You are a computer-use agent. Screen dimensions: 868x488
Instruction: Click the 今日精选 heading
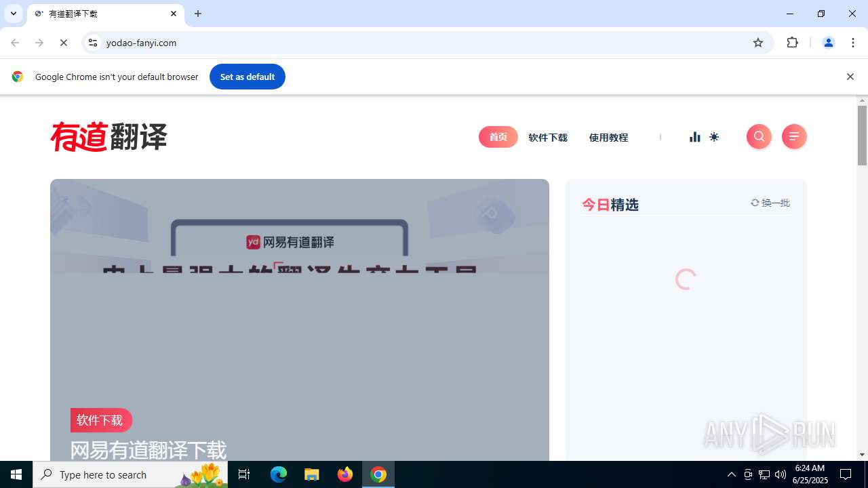point(610,205)
